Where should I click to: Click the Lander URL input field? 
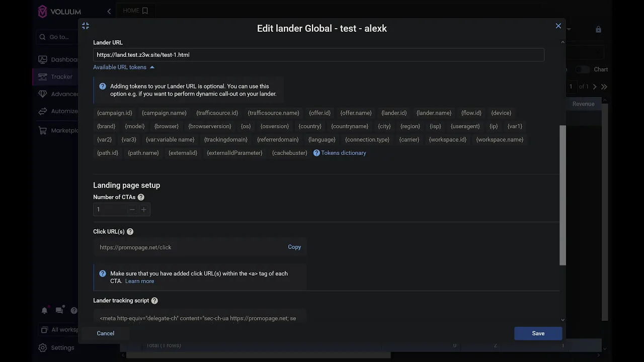[318, 55]
